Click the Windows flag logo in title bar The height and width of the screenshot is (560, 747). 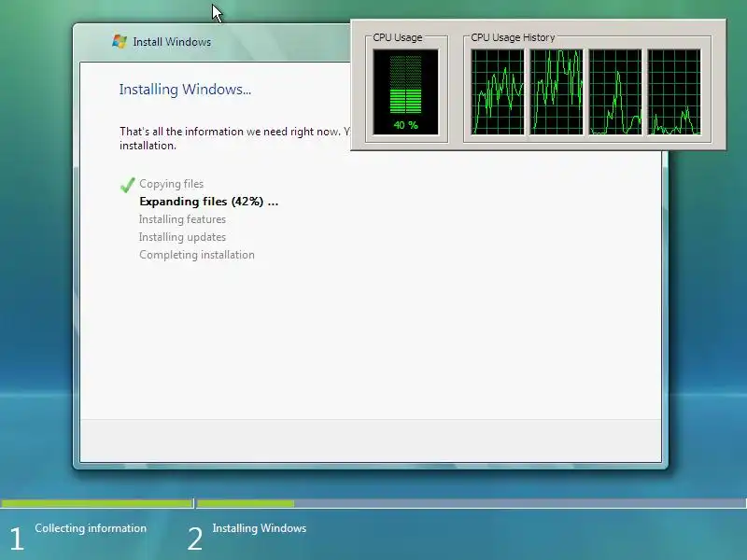click(120, 41)
